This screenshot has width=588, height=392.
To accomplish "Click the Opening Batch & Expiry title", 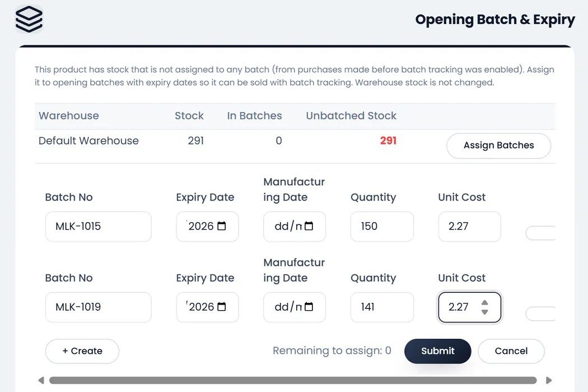I will (x=495, y=20).
